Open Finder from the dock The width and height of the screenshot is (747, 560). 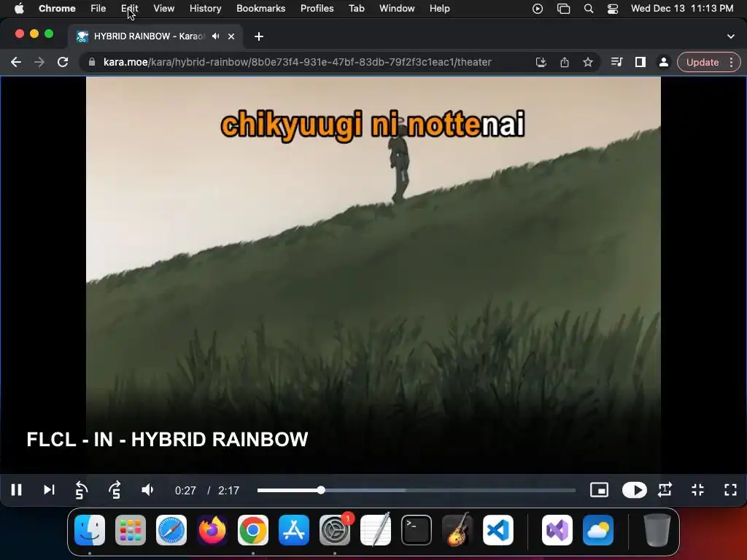tap(90, 530)
